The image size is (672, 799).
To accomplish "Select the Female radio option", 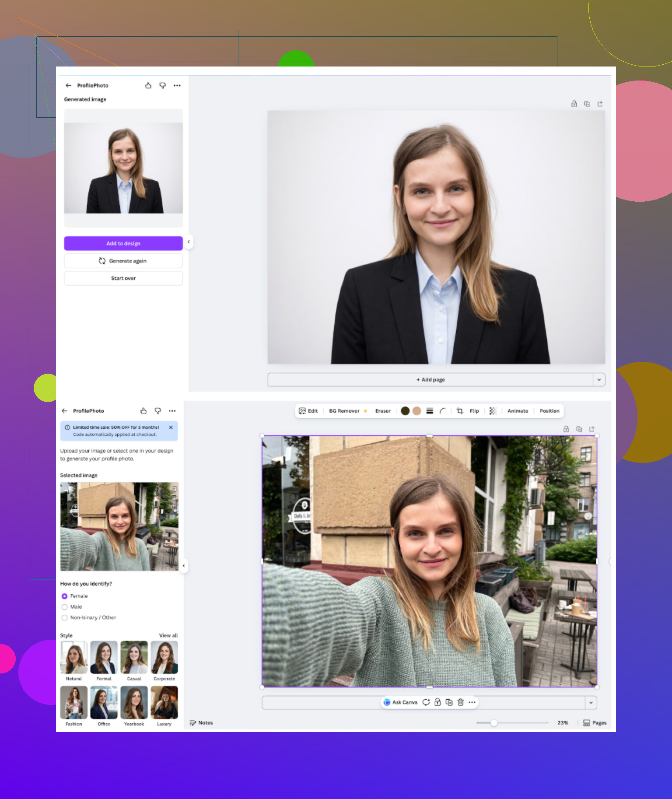I will coord(65,596).
